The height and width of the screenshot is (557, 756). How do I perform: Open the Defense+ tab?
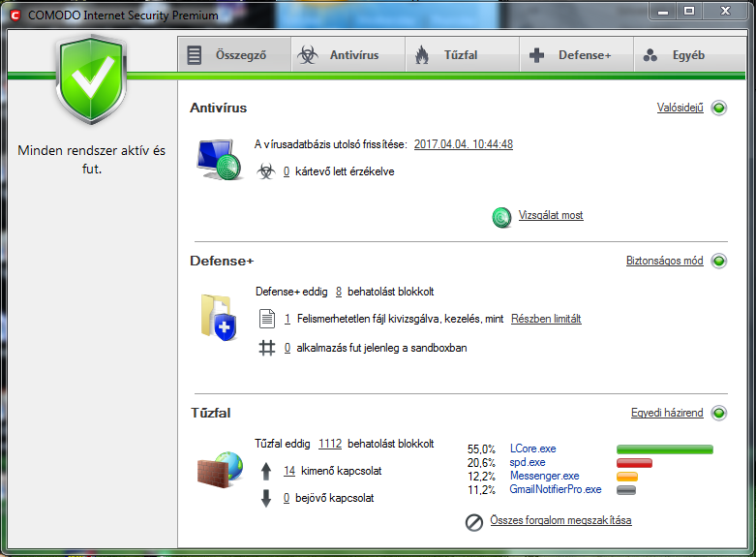tap(577, 55)
